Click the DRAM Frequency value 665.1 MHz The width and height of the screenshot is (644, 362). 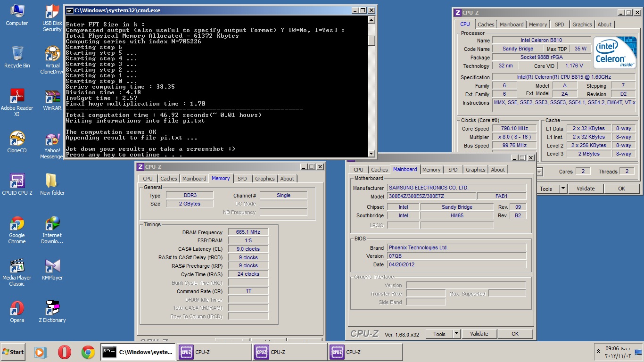tap(248, 232)
